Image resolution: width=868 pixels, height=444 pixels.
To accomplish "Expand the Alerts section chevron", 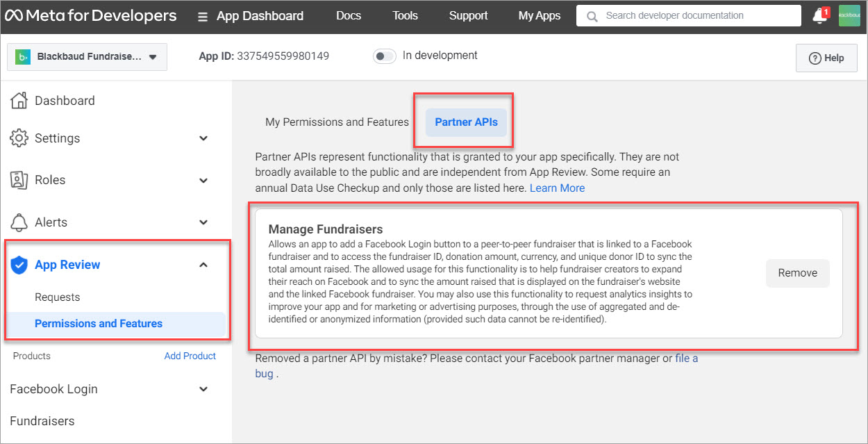I will point(203,222).
